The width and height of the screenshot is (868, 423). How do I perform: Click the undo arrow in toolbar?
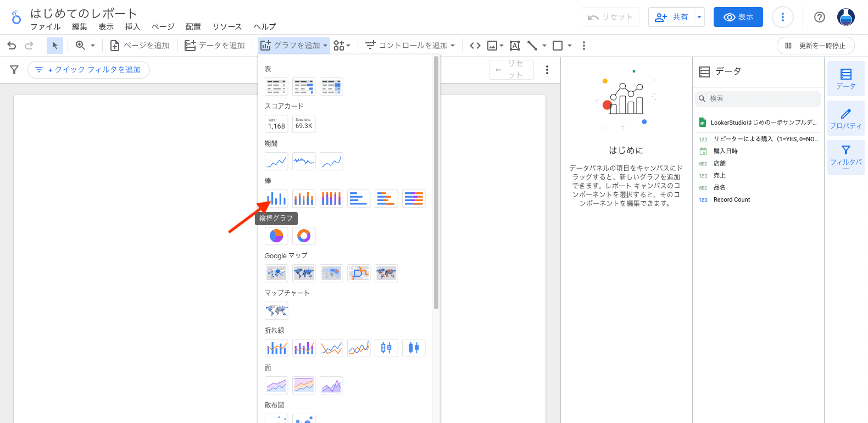tap(12, 46)
